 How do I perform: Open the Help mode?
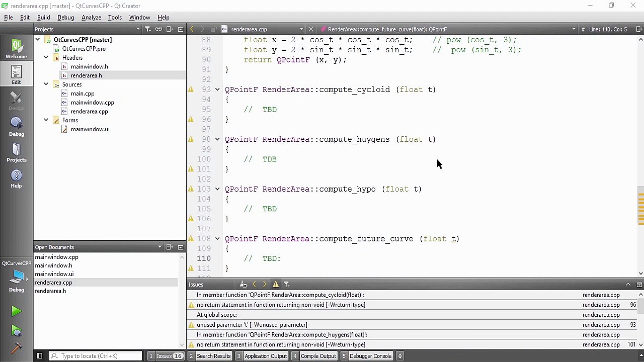[x=16, y=179]
